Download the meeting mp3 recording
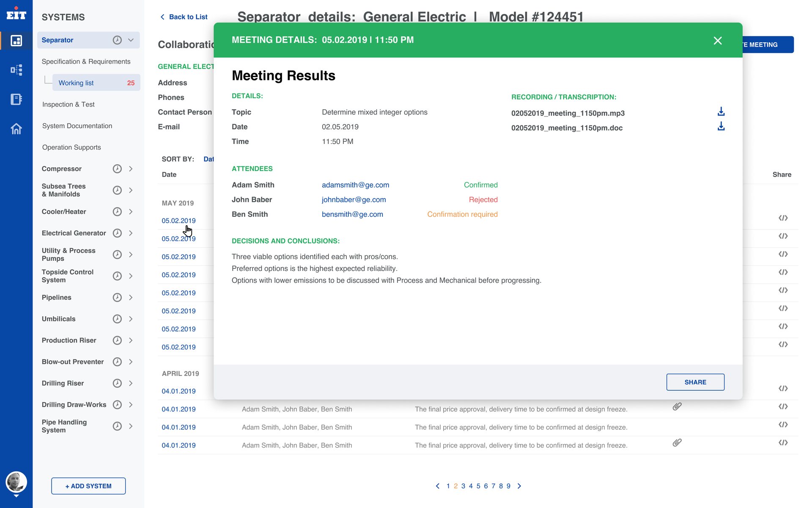This screenshot has height=508, width=812. point(721,112)
